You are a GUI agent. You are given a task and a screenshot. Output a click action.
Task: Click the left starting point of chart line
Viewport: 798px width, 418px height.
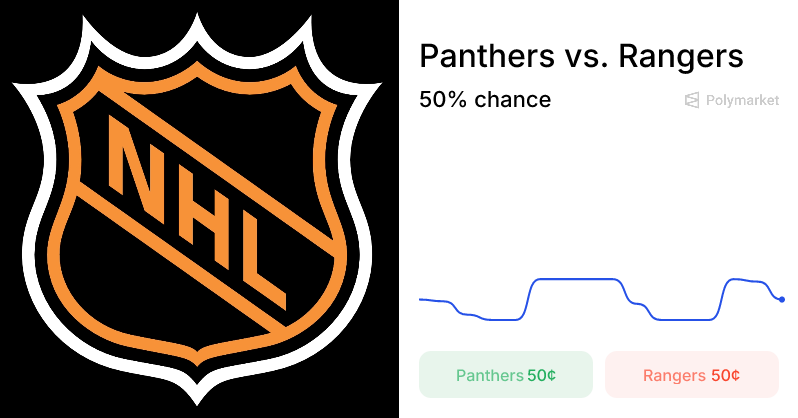coord(421,299)
